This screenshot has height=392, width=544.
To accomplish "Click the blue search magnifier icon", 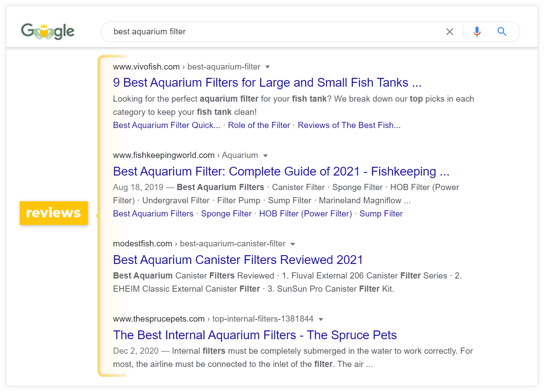I will click(x=502, y=32).
